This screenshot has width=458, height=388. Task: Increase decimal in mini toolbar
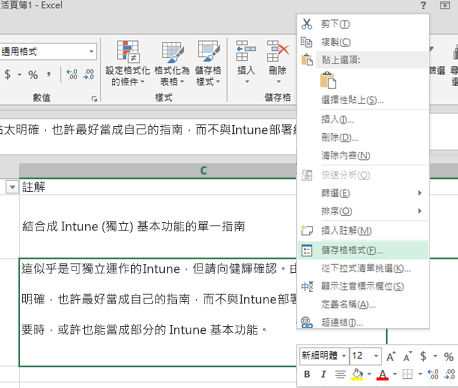click(x=433, y=374)
